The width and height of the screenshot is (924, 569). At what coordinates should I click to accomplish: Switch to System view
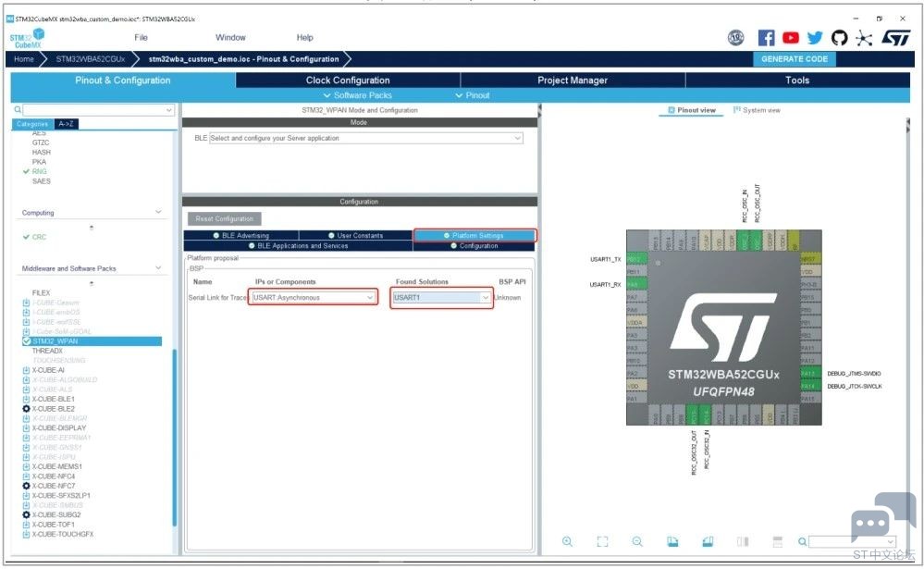click(757, 110)
